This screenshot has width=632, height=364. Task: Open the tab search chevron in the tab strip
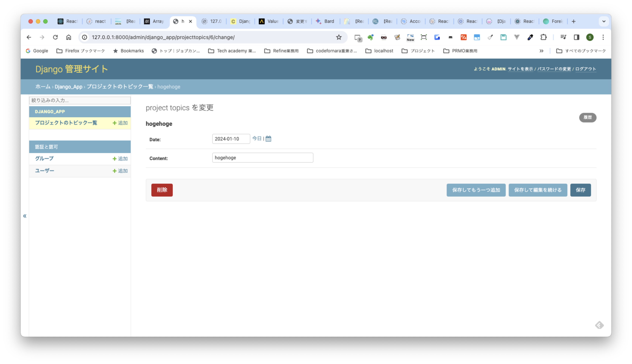coord(604,21)
